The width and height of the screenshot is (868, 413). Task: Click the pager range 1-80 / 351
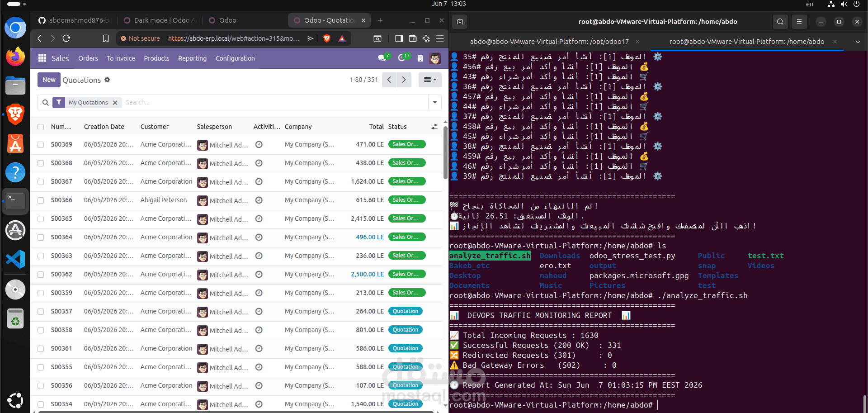pyautogui.click(x=363, y=80)
